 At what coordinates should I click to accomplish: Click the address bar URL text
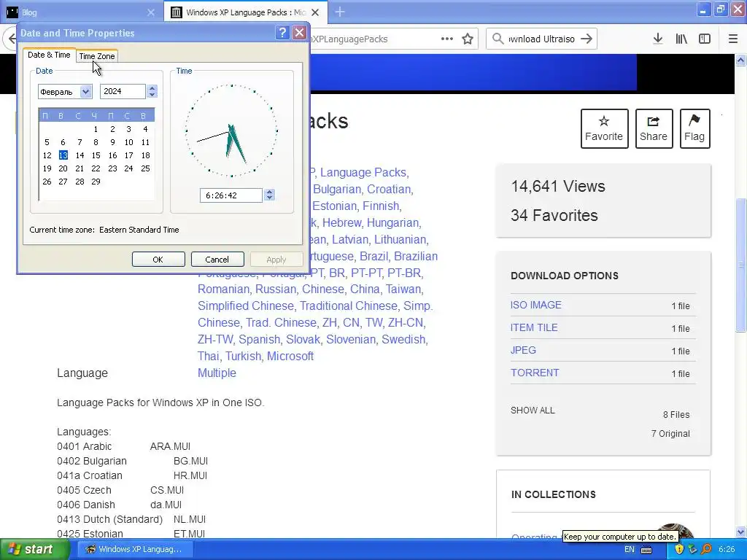click(349, 39)
